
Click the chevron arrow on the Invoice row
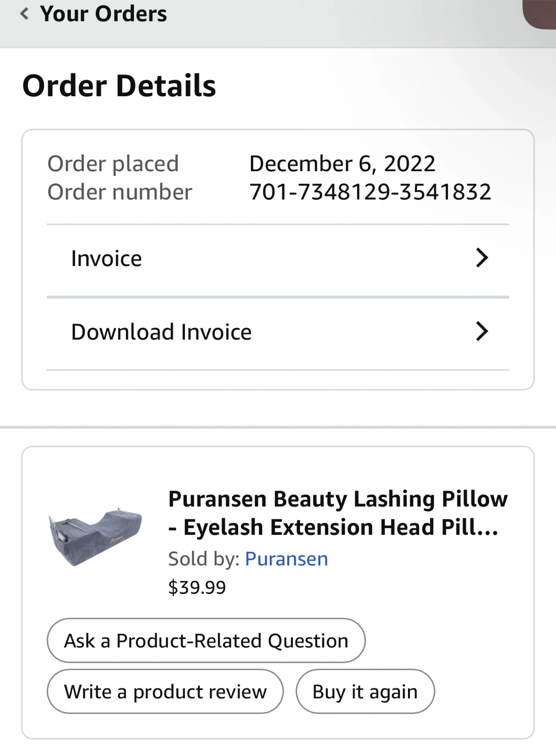click(481, 258)
